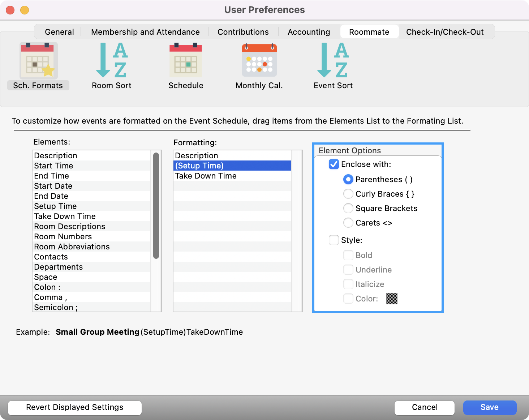Enable the Style checkbox
Screen dimensions: 529x420
pos(334,240)
